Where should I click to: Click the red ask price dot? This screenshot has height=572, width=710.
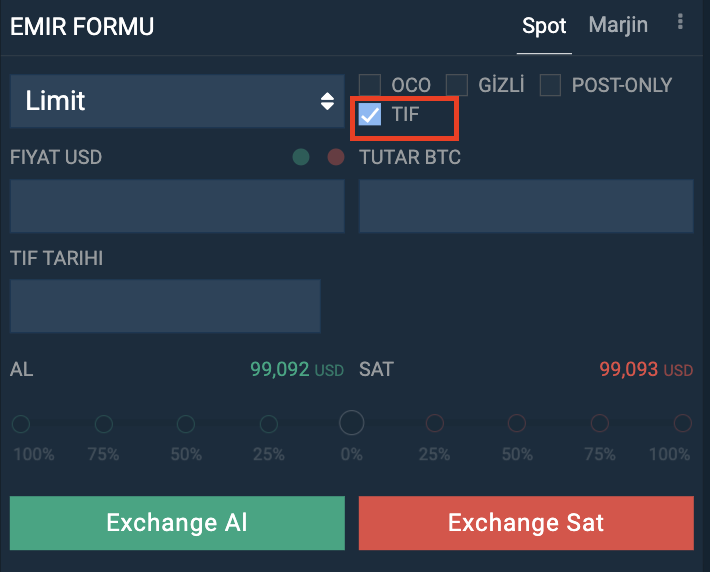336,157
